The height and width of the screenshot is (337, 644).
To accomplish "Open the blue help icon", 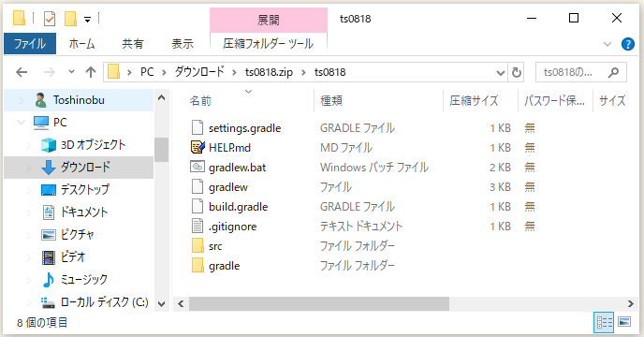I will point(628,44).
